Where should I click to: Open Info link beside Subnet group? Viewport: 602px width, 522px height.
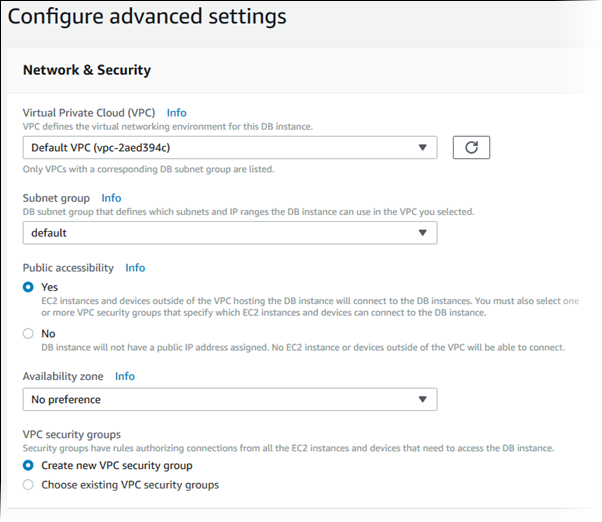pos(111,198)
